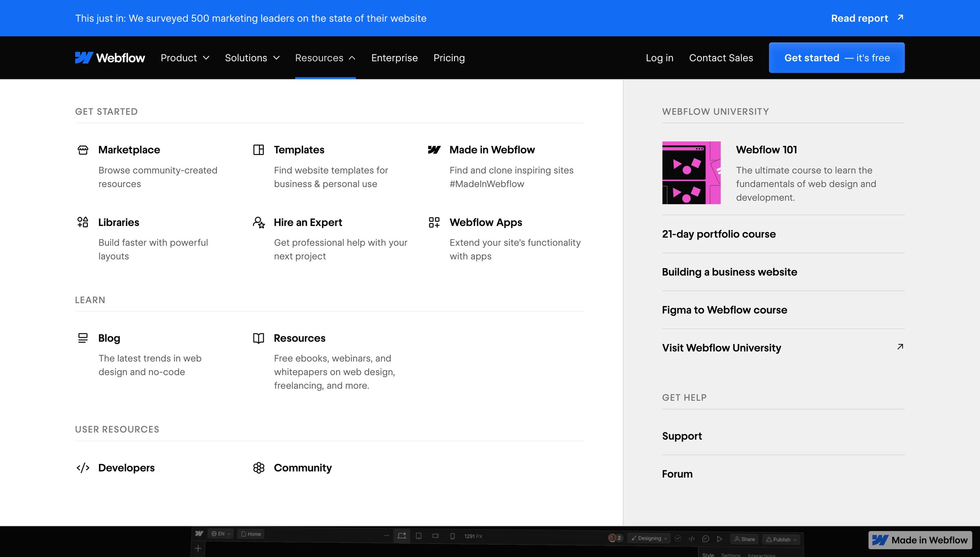
Task: Click "Free ebooks, webinars, and whitepapers" description
Action: click(334, 372)
